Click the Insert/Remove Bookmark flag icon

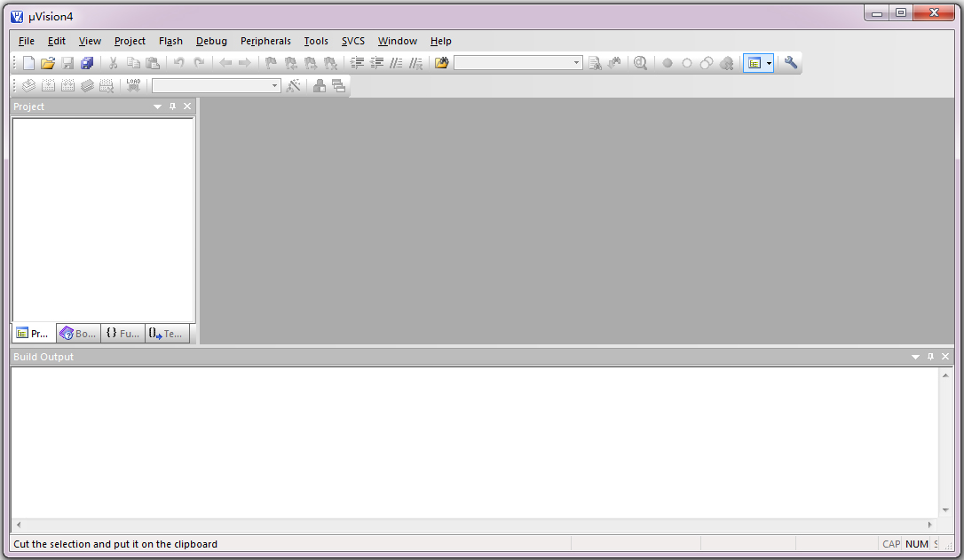point(271,63)
